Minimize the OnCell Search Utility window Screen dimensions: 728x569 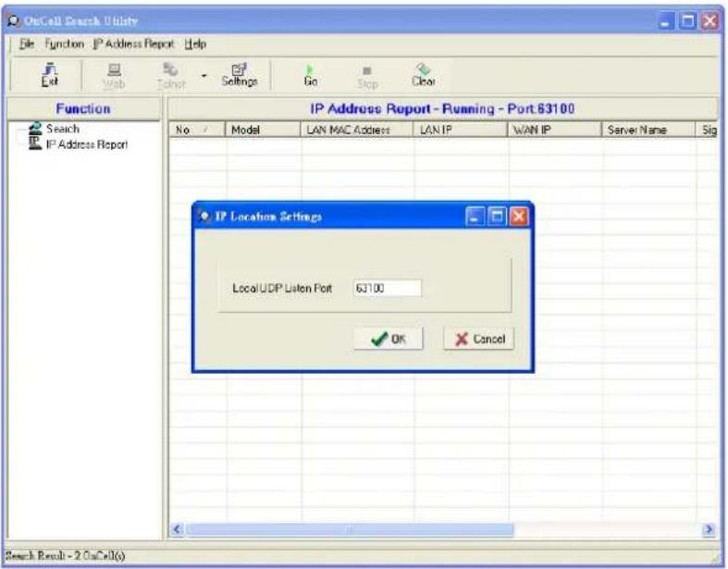click(x=666, y=21)
